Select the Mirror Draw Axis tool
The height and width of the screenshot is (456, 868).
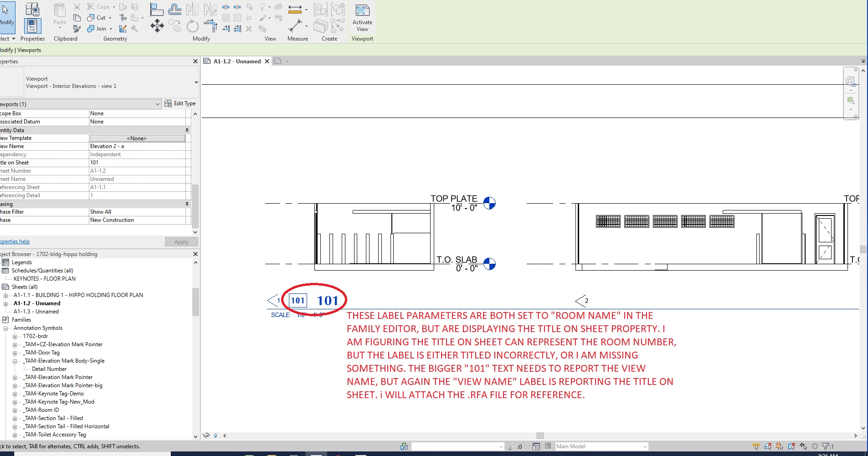tap(210, 9)
